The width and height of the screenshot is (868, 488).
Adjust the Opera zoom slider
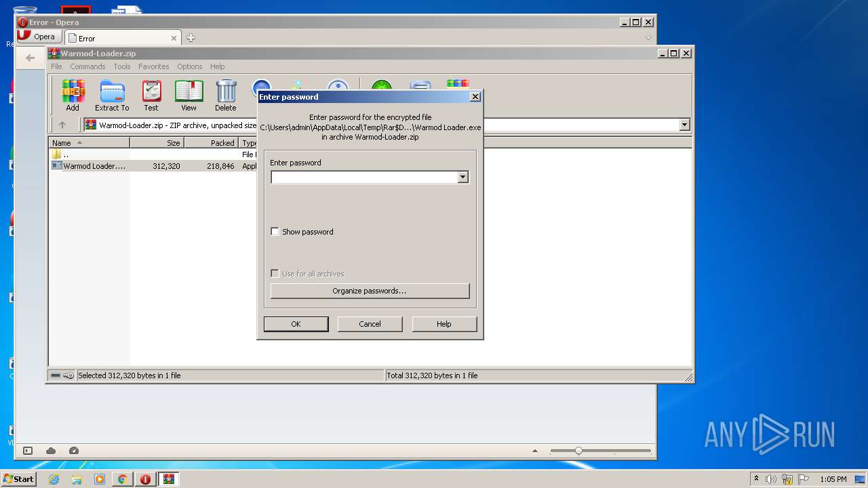(578, 451)
